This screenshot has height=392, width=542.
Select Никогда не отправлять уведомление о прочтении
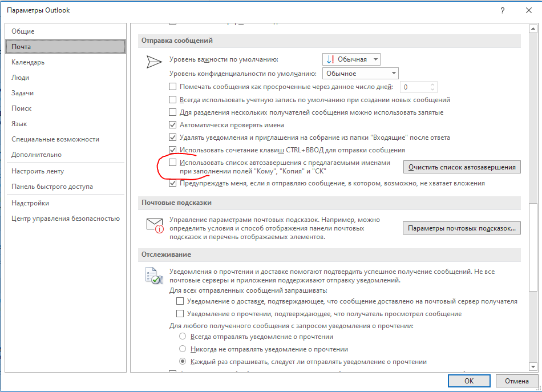[183, 349]
